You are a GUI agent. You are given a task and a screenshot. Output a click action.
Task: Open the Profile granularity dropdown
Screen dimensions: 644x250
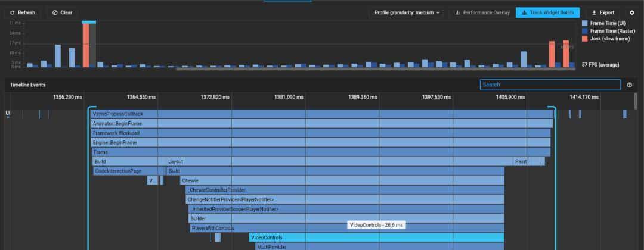click(x=407, y=12)
